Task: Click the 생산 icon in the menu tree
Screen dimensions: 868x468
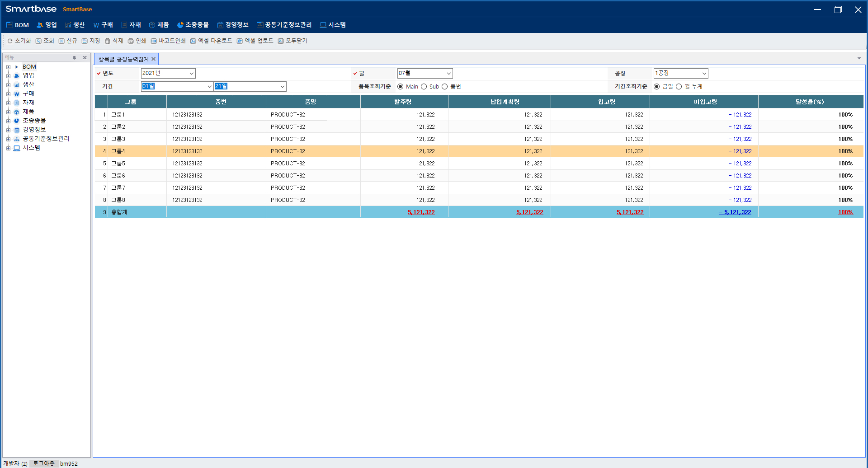Action: pos(17,85)
